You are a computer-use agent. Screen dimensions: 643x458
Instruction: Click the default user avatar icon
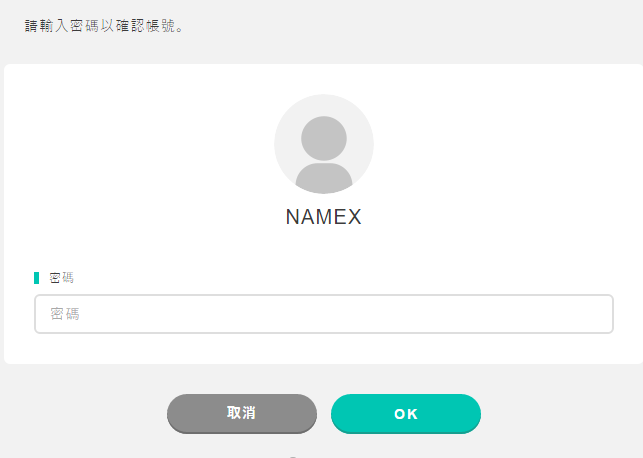coord(324,144)
